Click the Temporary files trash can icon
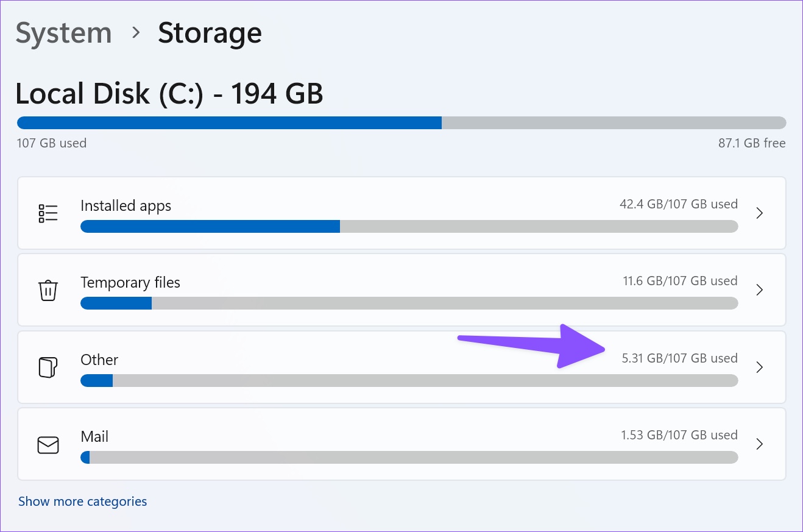Screen dimensions: 803x532 (48, 290)
